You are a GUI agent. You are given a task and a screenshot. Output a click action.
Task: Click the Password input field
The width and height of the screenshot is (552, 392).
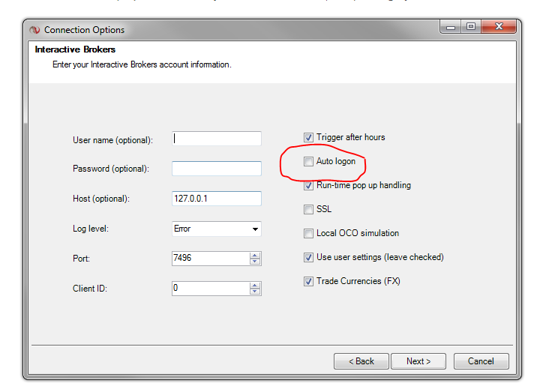[x=217, y=169]
